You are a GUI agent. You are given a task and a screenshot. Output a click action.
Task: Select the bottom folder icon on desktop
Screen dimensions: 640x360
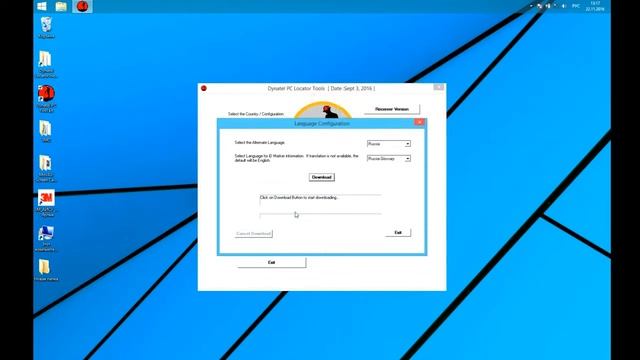[x=46, y=270]
